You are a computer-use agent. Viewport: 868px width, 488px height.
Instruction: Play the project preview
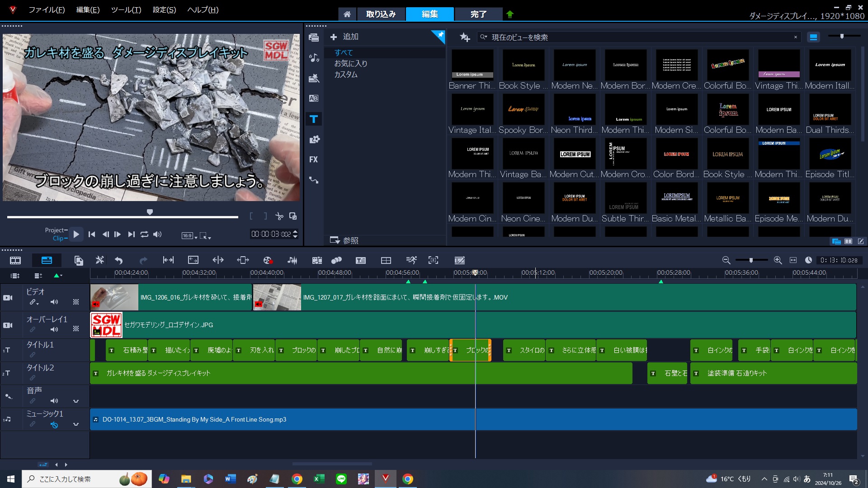76,234
